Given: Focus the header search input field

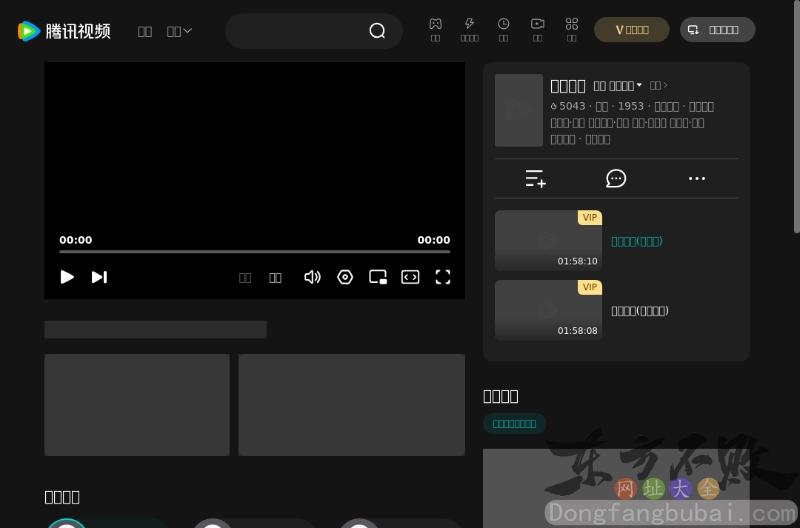Looking at the screenshot, I should [x=298, y=31].
